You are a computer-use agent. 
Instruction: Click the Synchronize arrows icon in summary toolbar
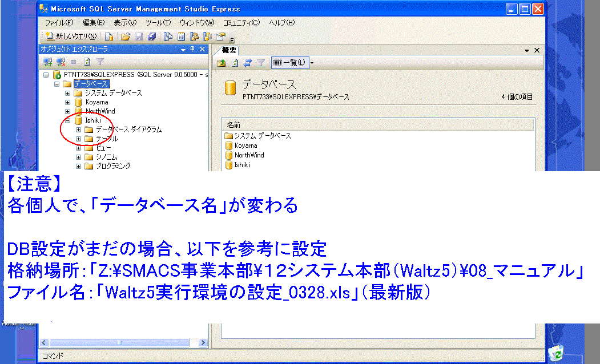[248, 63]
